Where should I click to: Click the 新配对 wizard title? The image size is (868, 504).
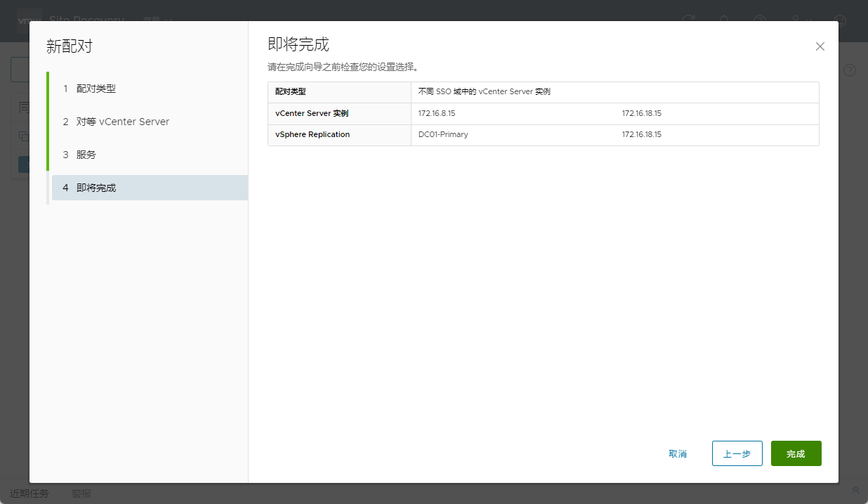tap(70, 46)
